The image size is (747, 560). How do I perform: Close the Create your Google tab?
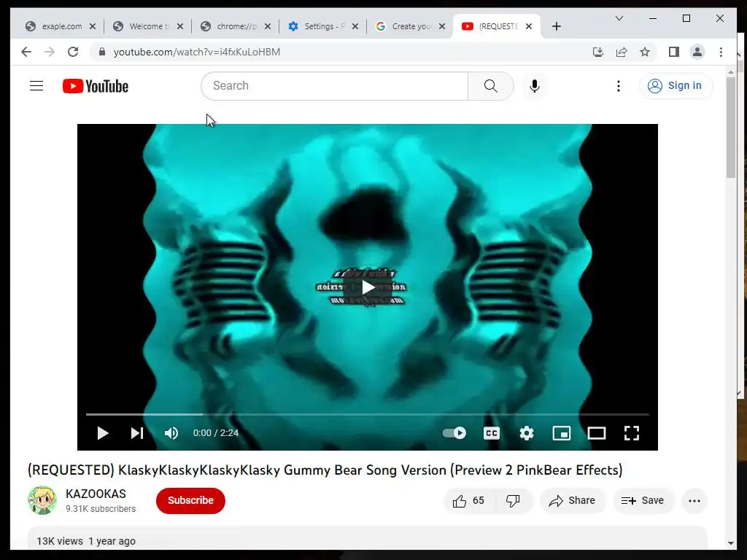click(442, 26)
